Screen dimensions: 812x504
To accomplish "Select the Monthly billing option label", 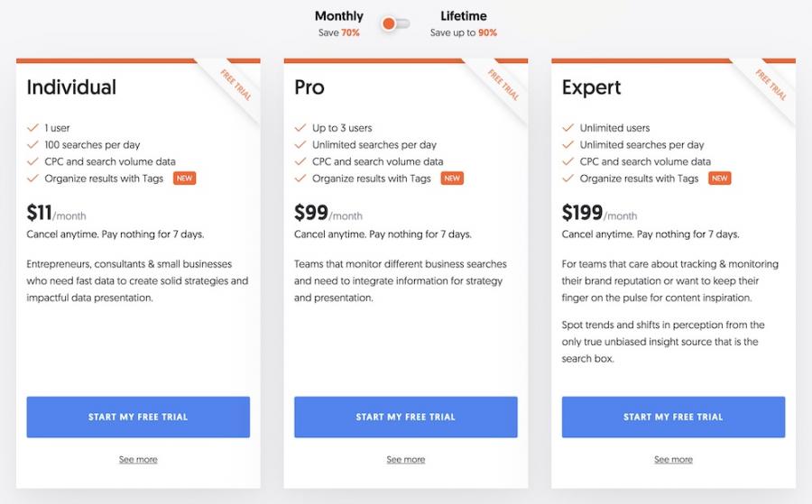I will pos(339,16).
